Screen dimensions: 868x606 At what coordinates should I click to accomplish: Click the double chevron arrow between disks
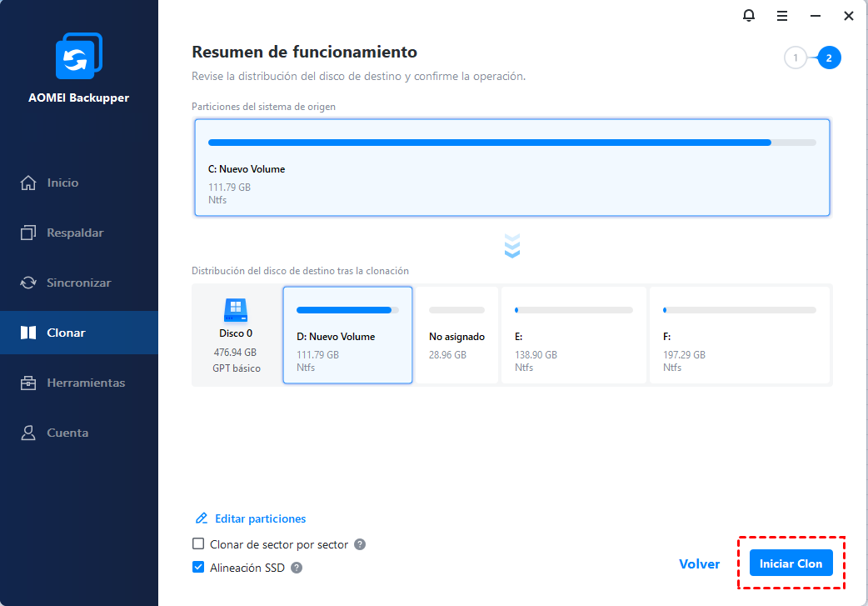512,246
